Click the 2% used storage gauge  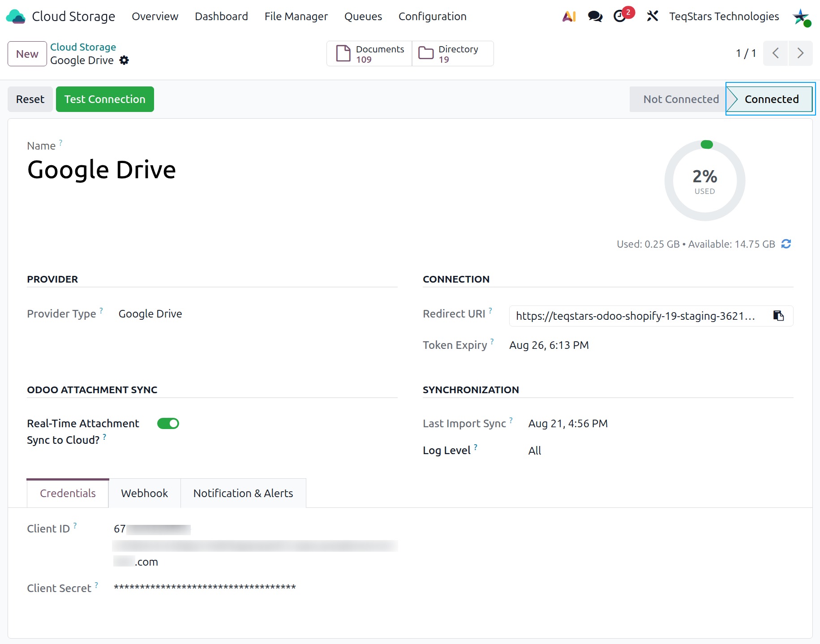pyautogui.click(x=704, y=180)
